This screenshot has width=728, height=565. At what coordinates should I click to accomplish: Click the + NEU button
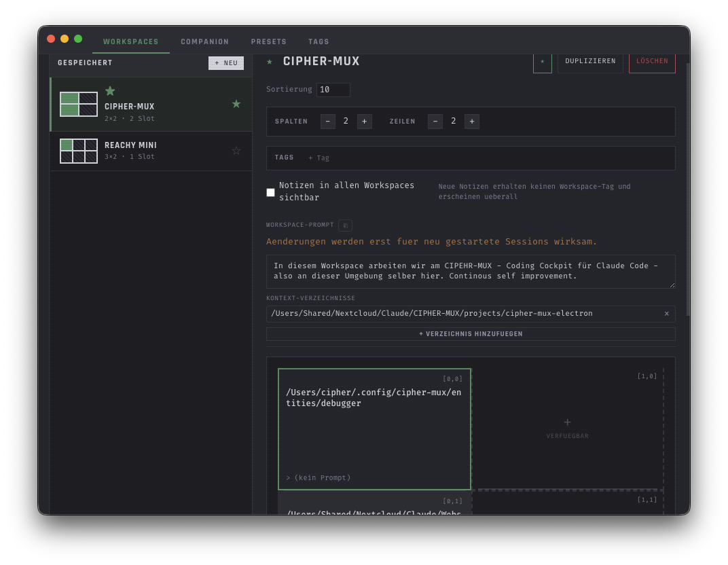pyautogui.click(x=225, y=63)
